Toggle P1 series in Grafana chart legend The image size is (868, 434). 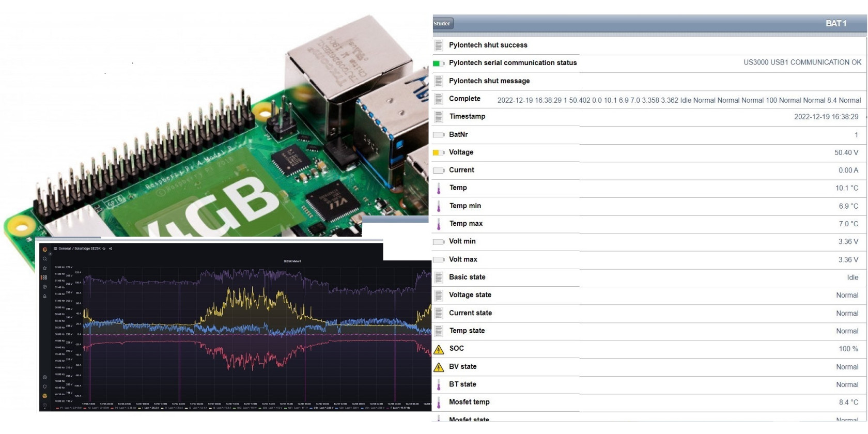coord(62,408)
